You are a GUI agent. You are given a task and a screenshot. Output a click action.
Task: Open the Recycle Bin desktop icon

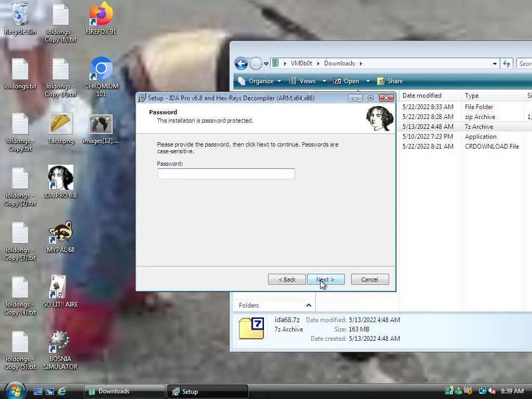point(20,19)
